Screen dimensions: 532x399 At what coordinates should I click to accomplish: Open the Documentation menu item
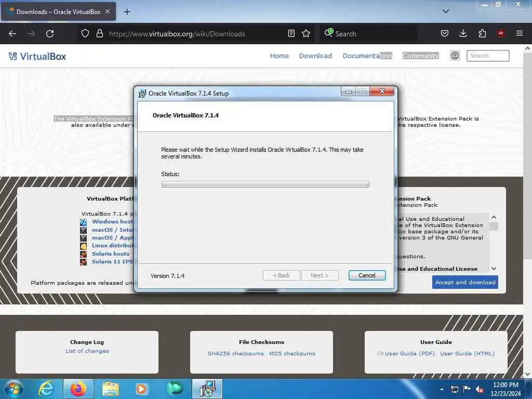click(x=367, y=56)
